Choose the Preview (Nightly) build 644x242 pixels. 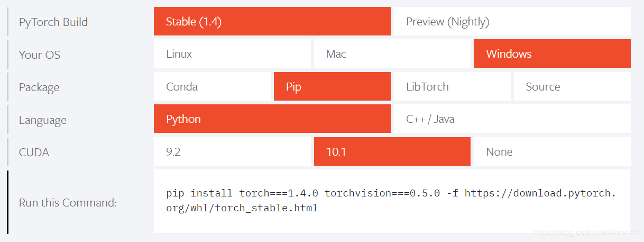[x=512, y=22]
